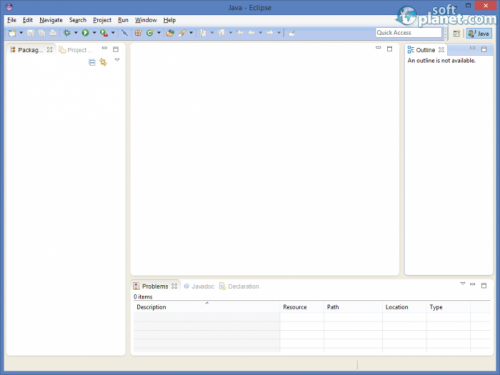Expand the Run configurations dropdown arrow
This screenshot has width=500, height=375.
point(94,33)
